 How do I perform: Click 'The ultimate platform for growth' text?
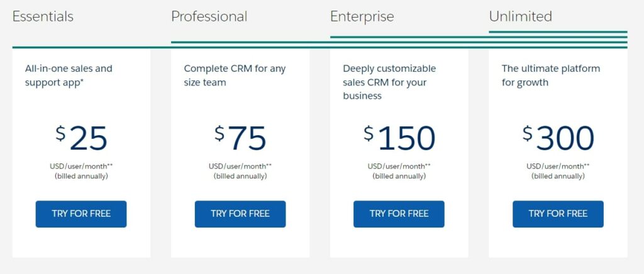tap(551, 75)
